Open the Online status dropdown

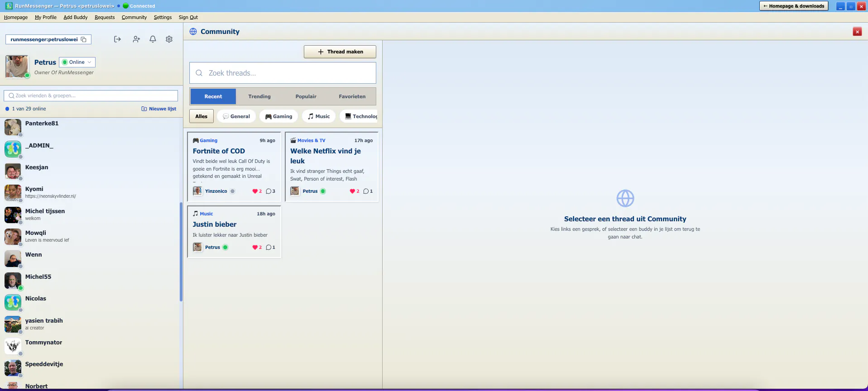point(77,62)
